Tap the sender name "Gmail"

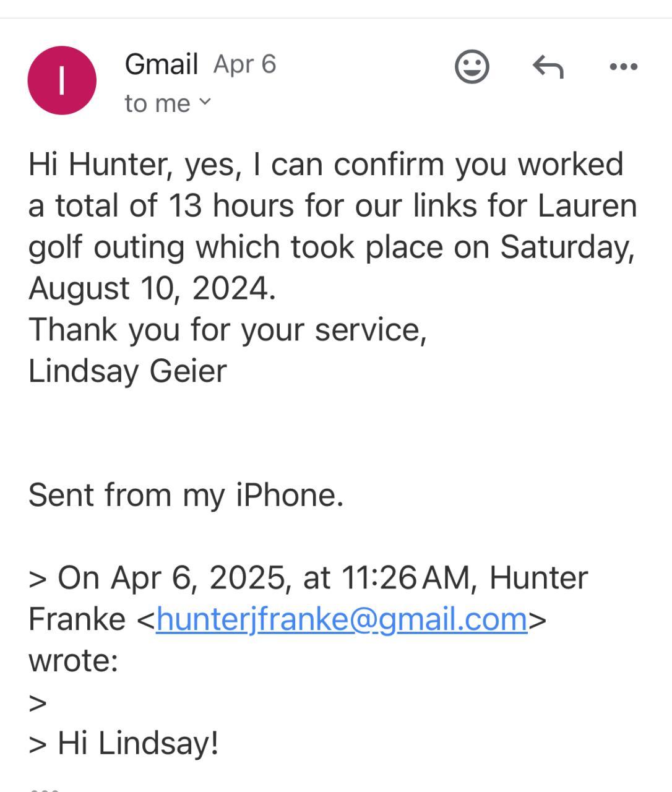click(161, 64)
